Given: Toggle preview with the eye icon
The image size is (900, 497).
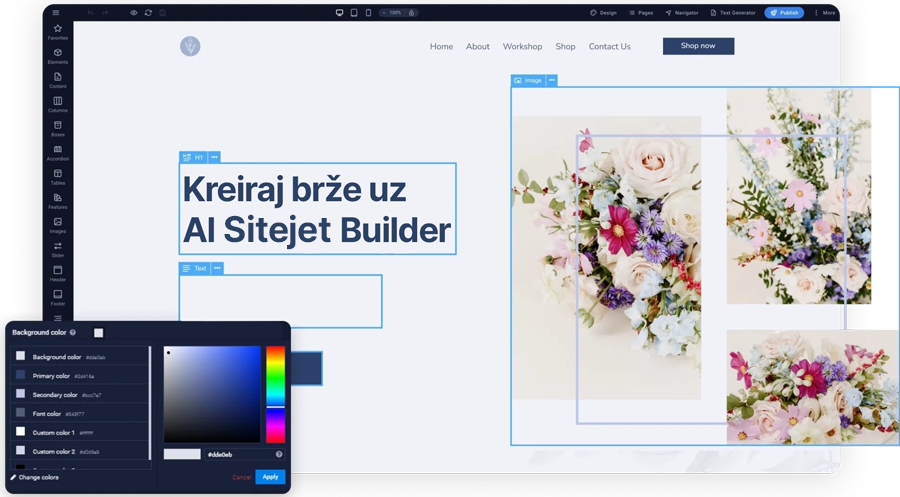Looking at the screenshot, I should click(x=133, y=13).
